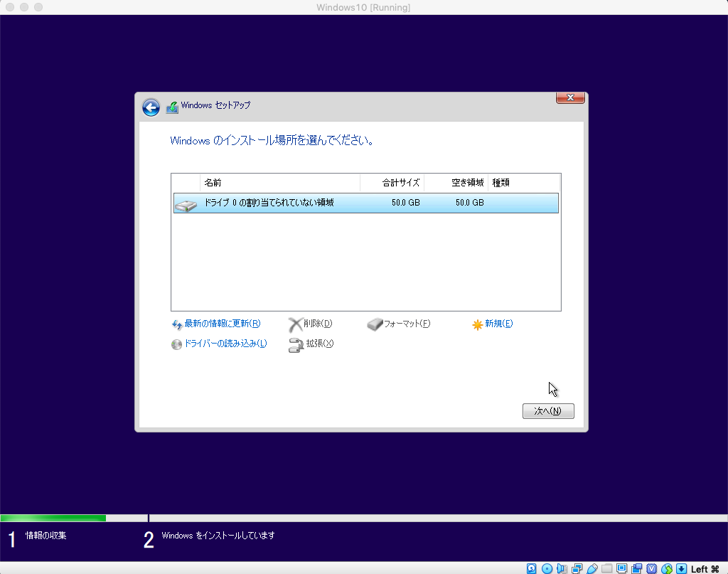Click the extend partition icon

click(x=296, y=345)
